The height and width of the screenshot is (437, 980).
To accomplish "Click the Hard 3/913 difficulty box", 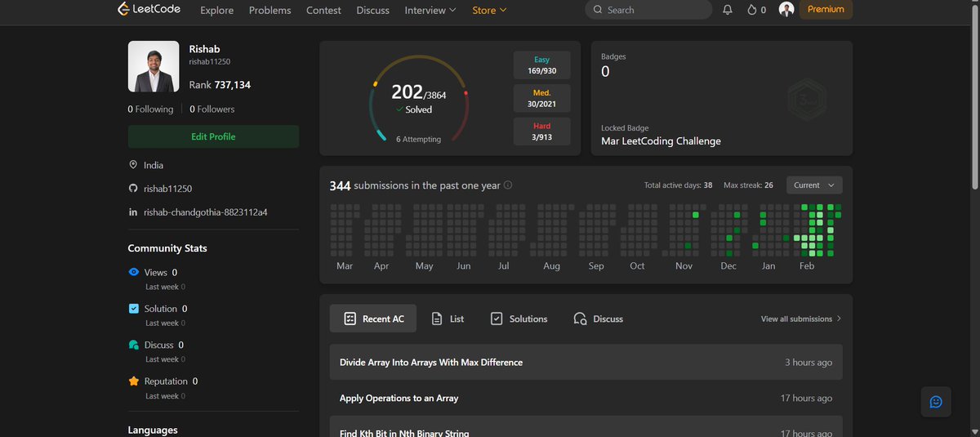I will (542, 132).
